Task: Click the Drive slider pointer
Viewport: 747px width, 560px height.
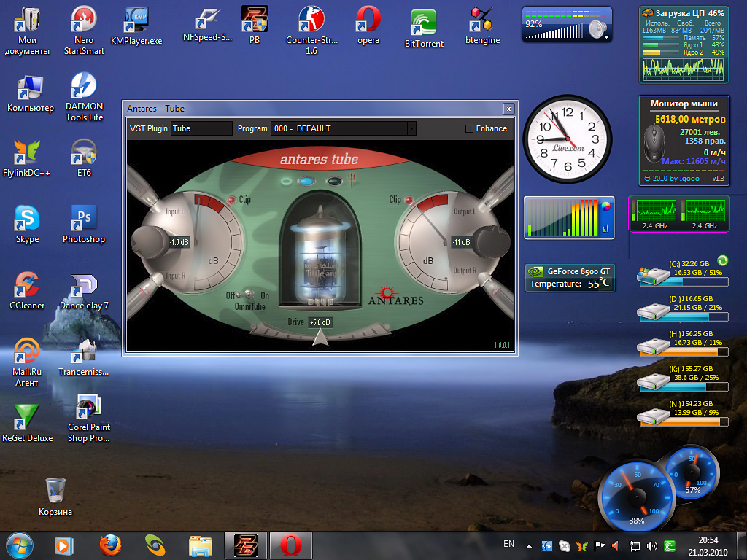Action: coord(320,337)
